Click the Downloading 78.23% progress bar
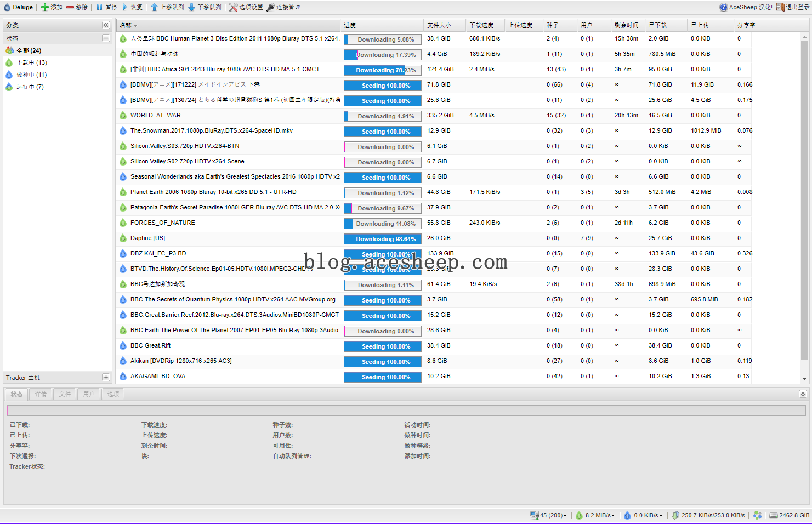 pyautogui.click(x=383, y=70)
